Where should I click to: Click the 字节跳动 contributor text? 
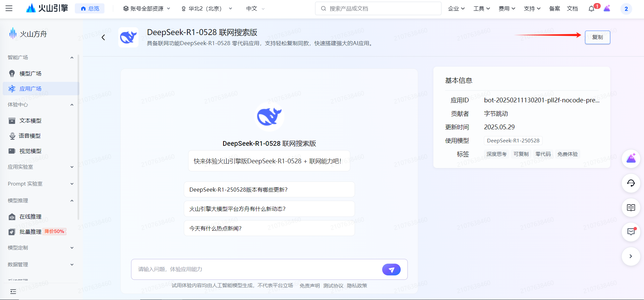coord(496,114)
